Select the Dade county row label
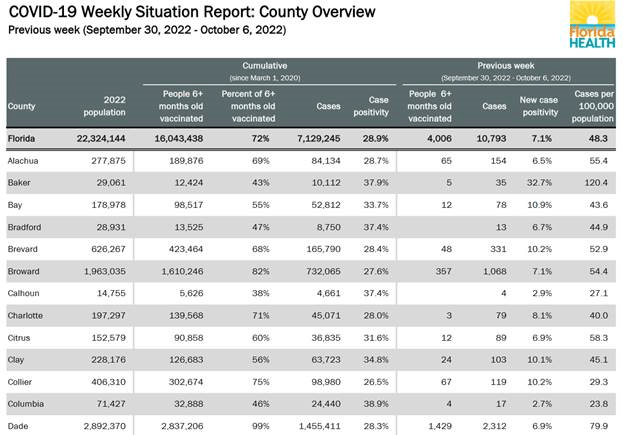 click(x=18, y=427)
